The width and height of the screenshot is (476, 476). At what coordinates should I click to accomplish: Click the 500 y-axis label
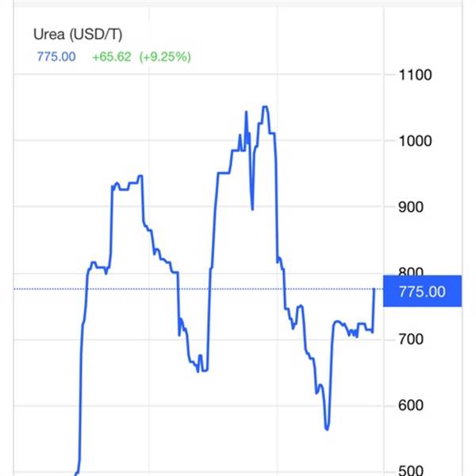tap(411, 470)
